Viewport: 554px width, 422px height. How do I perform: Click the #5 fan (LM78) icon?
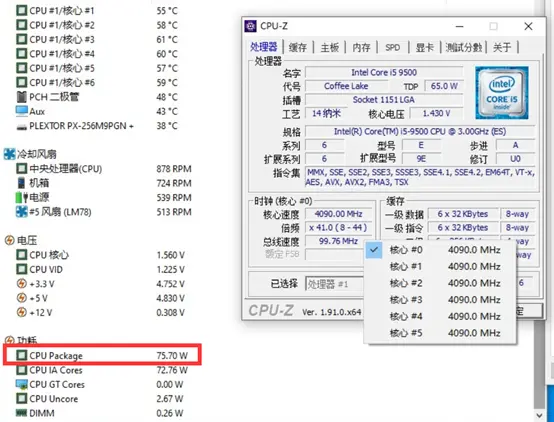22,212
